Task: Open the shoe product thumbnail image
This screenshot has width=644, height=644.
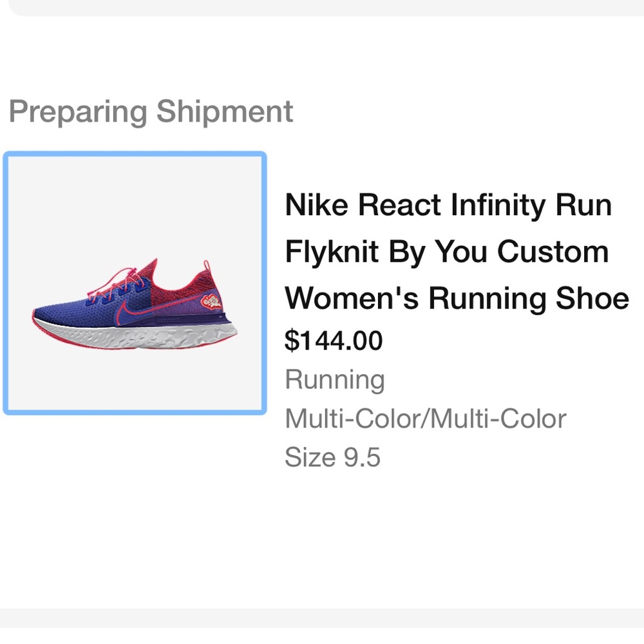Action: pos(135,281)
